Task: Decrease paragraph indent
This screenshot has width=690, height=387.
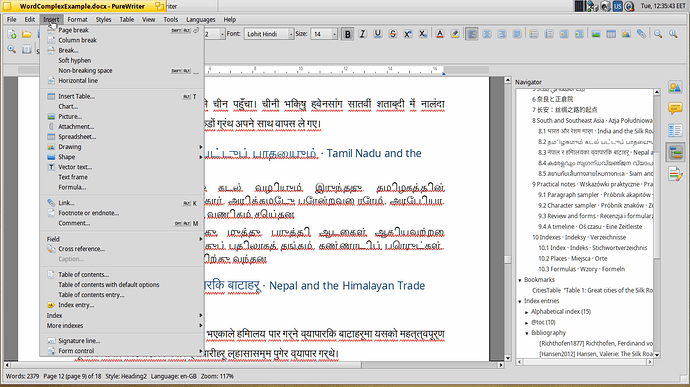Action: [564, 34]
